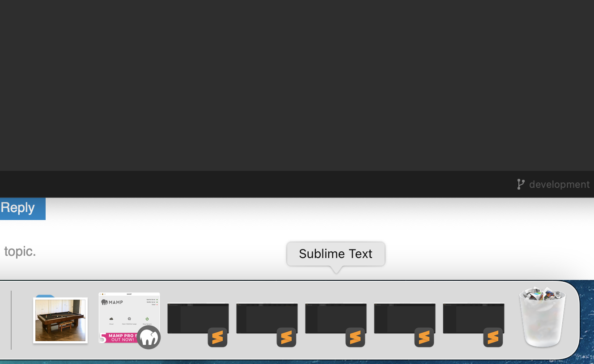Click Sublime Text badge on first minimized window

coord(217,337)
